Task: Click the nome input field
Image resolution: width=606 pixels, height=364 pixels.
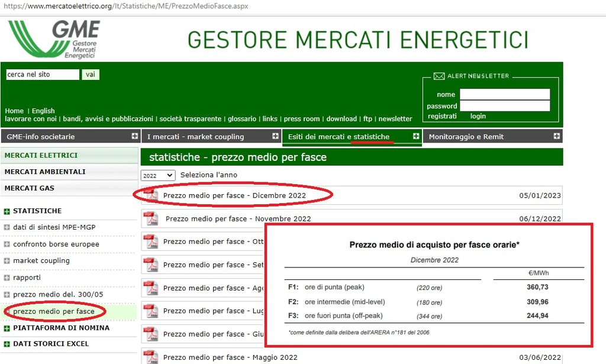Action: point(505,94)
